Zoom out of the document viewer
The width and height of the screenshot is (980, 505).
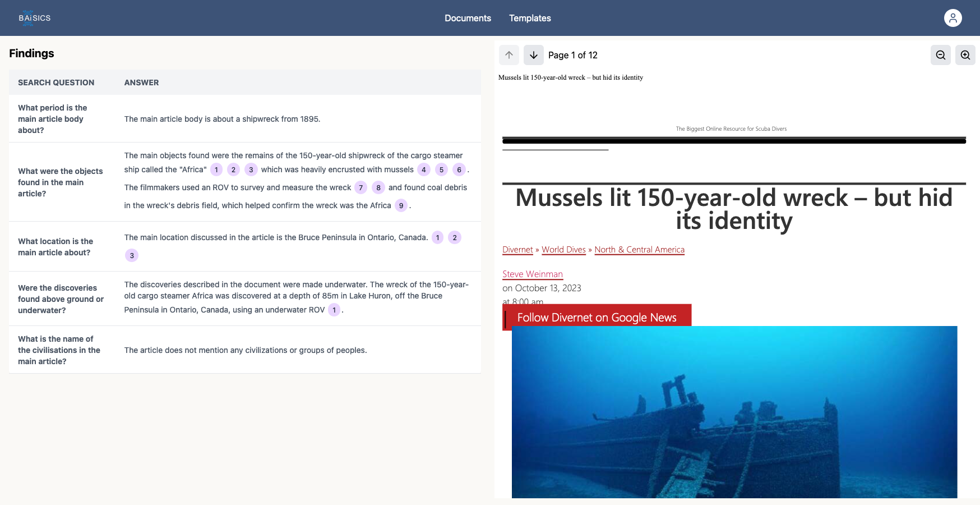click(940, 55)
